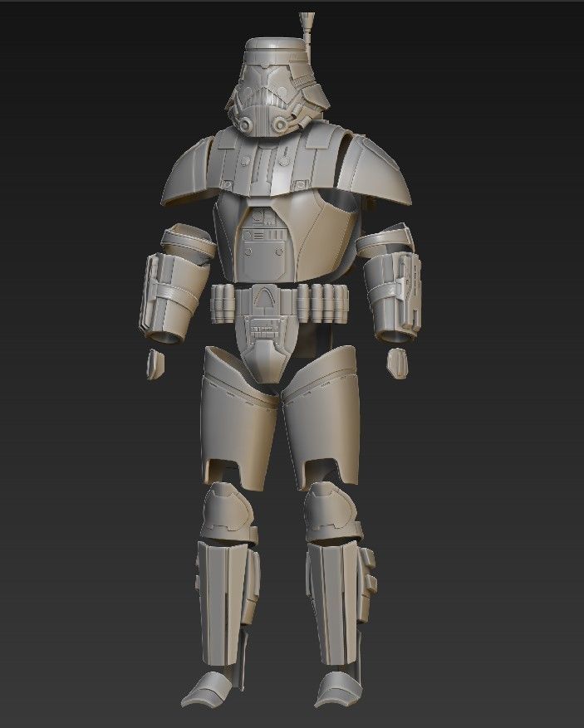Click the small hand plate on the image's left
The width and height of the screenshot is (584, 728).
pos(152,364)
